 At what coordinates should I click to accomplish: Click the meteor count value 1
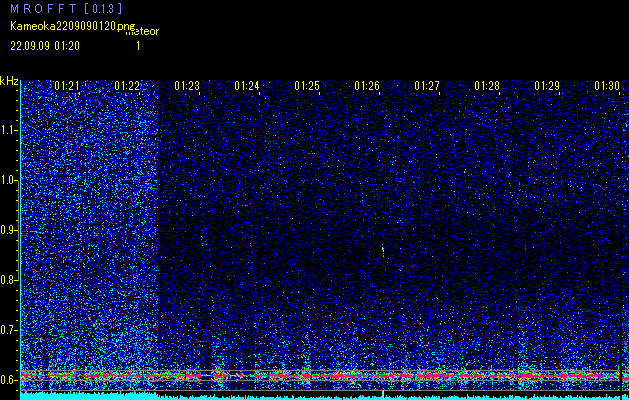[138, 46]
